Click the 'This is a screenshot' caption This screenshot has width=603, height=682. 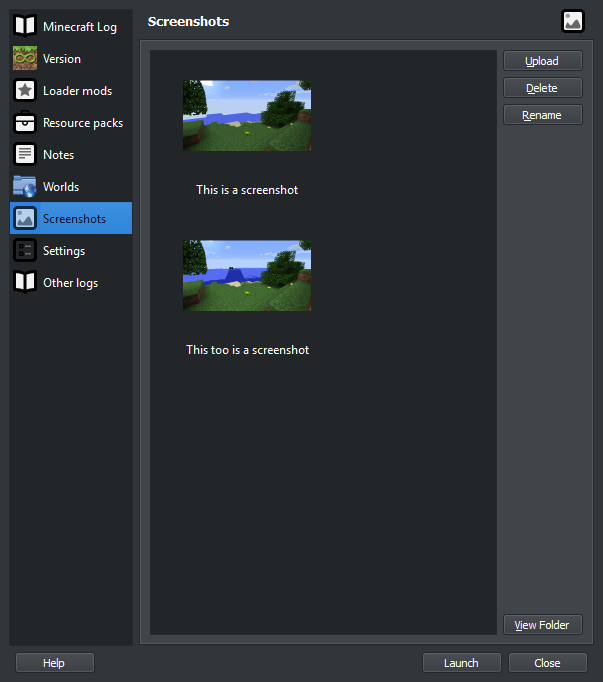tap(247, 190)
